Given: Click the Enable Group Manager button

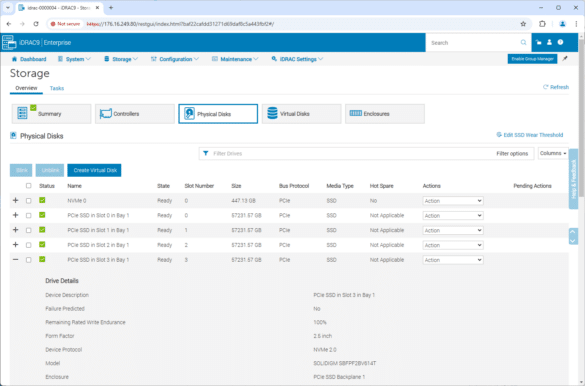Looking at the screenshot, I should point(532,59).
